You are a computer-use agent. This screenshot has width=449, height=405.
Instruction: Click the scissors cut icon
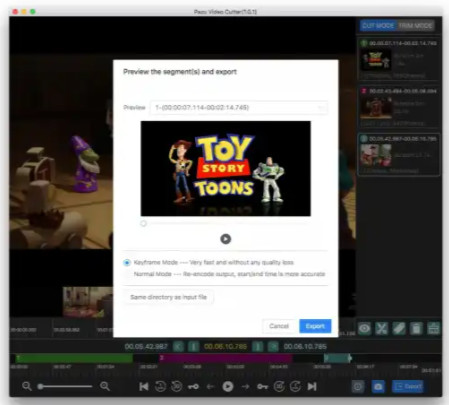point(382,329)
